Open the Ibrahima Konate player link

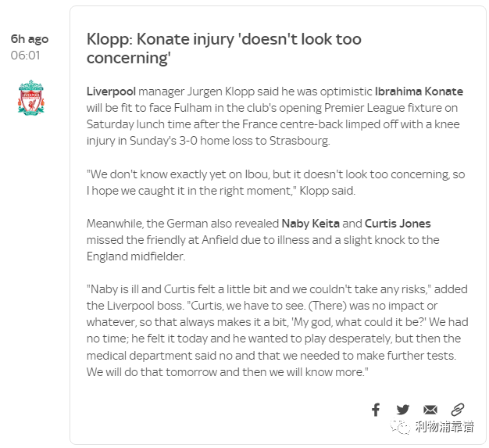419,91
